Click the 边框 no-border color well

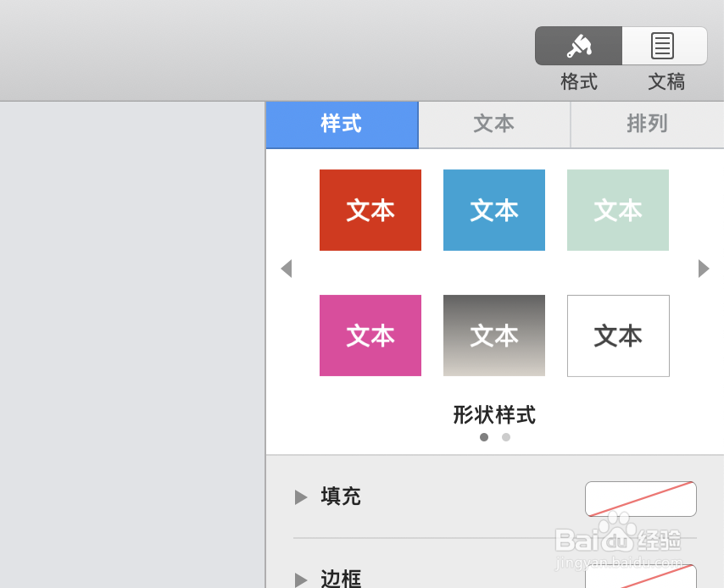pos(640,580)
